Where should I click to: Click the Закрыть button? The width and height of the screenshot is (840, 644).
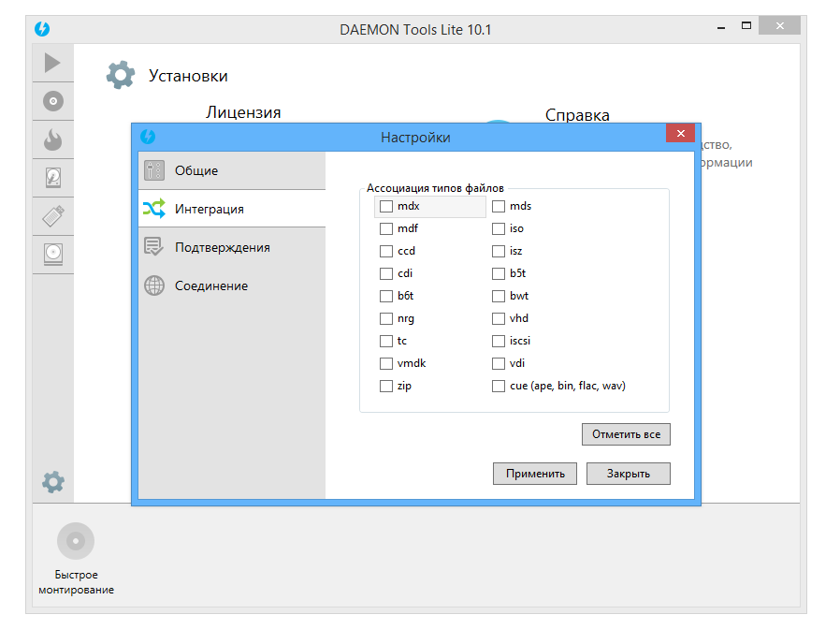click(x=628, y=474)
